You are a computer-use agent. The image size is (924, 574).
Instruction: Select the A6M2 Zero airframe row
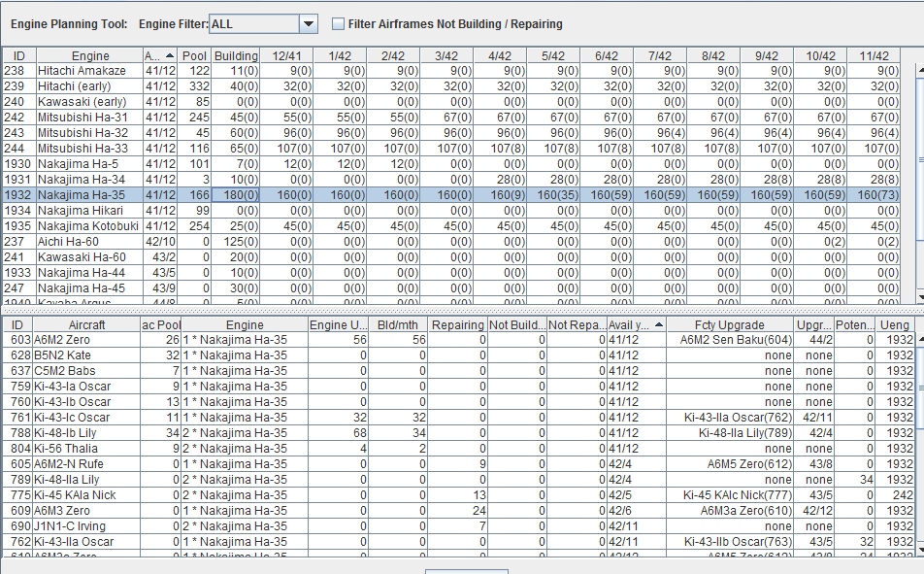(458, 340)
